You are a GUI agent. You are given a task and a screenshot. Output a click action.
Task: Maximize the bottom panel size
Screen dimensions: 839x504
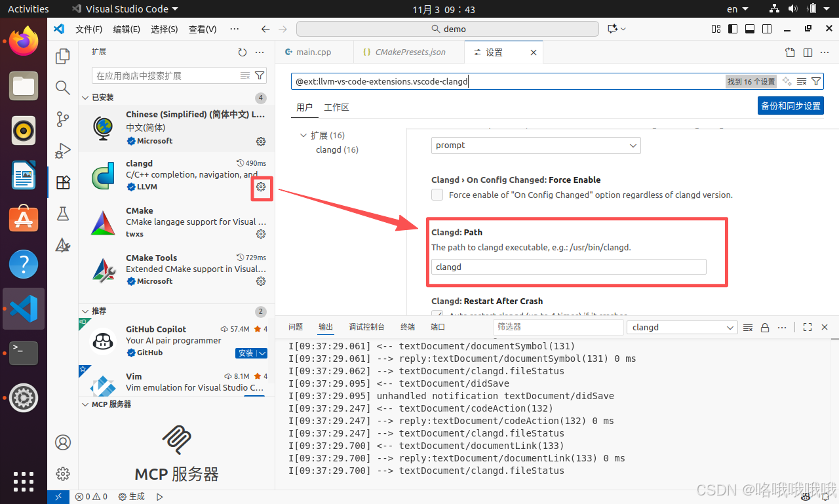click(808, 327)
